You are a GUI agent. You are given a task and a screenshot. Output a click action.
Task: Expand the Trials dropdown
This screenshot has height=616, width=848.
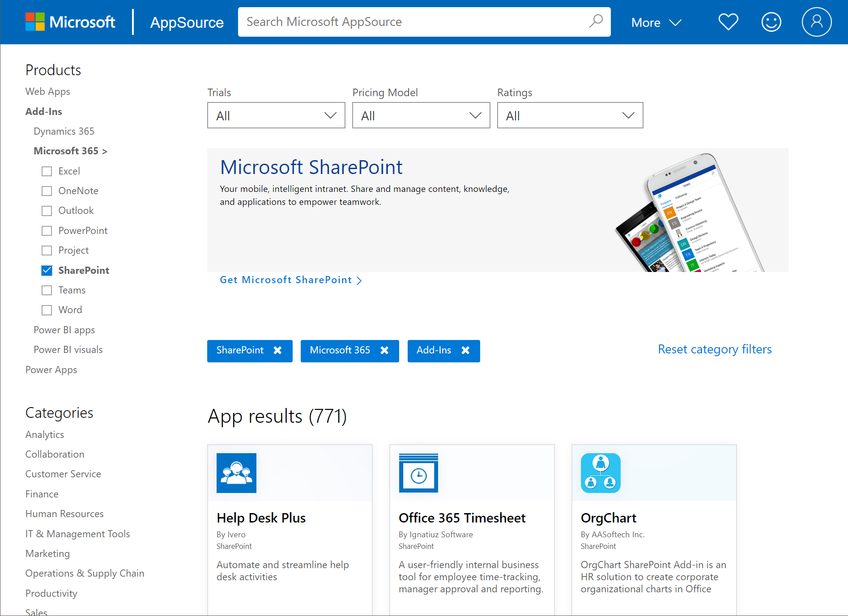276,115
